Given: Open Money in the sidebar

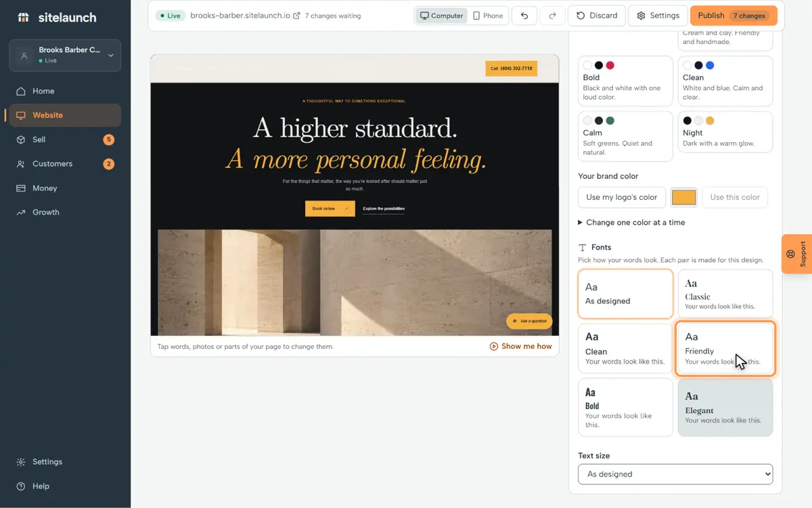Looking at the screenshot, I should (x=65, y=188).
